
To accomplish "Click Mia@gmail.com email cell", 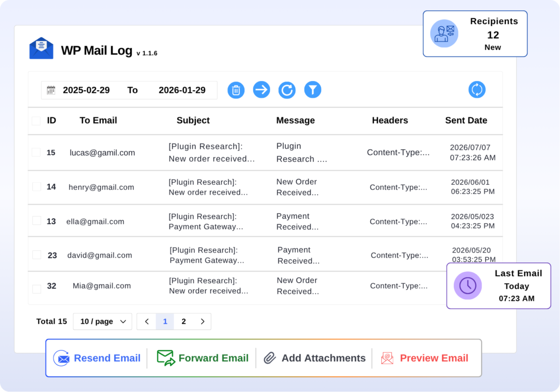I will [x=102, y=285].
